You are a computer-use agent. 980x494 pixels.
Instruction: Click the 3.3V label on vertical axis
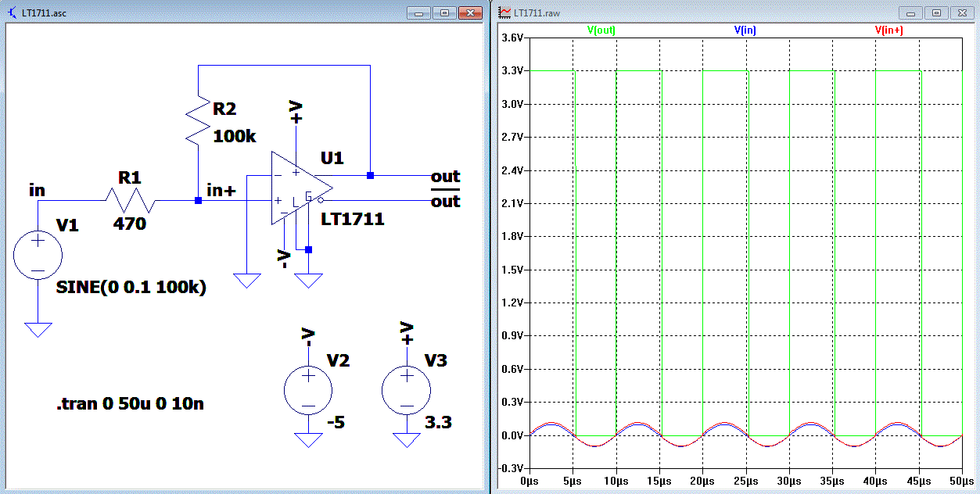coord(512,70)
